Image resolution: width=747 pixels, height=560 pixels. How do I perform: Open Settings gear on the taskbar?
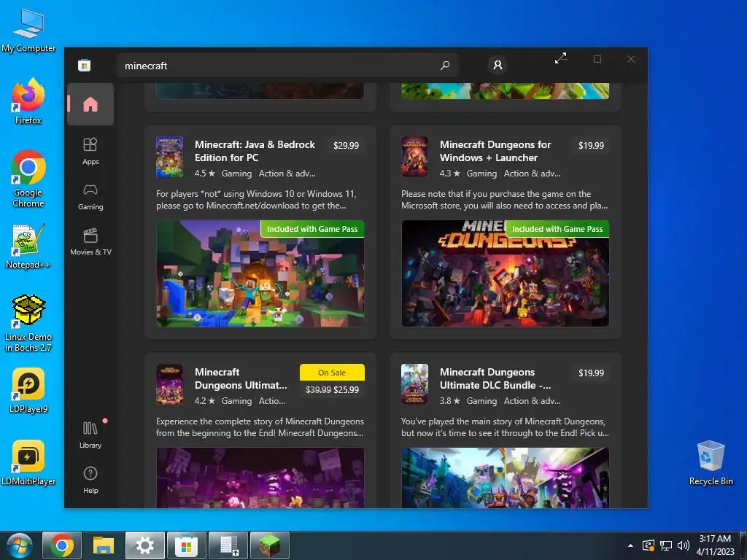click(x=145, y=545)
